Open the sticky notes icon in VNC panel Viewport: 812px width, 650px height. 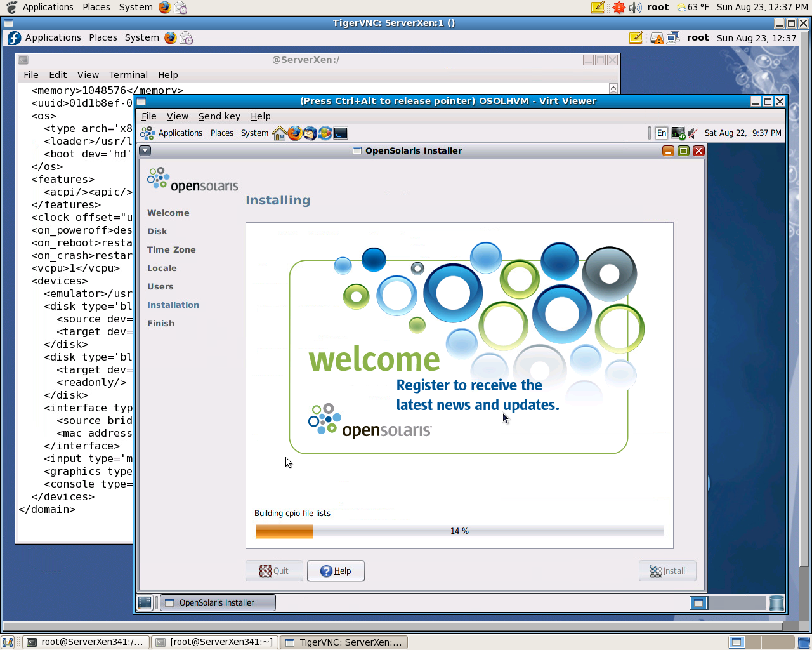636,38
